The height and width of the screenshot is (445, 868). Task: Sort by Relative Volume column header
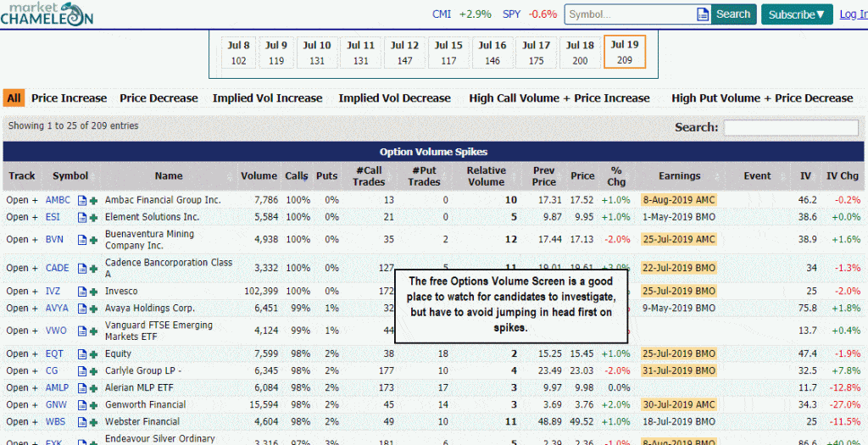[x=486, y=176]
